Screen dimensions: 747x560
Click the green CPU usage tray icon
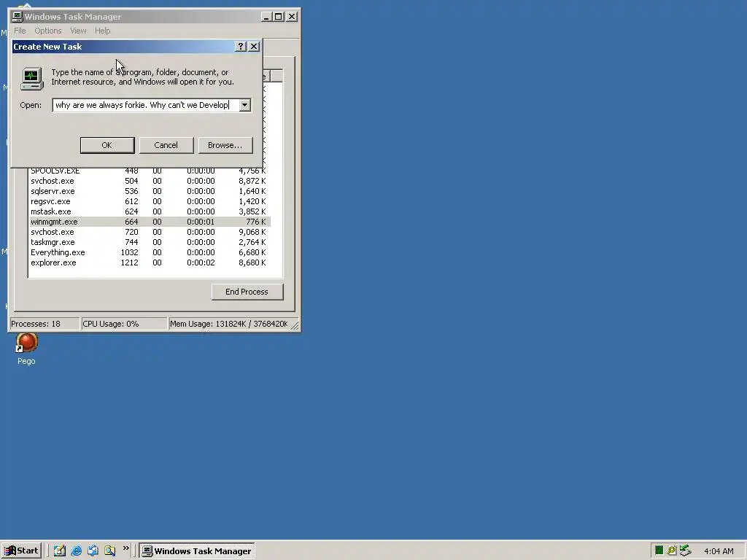(x=659, y=551)
